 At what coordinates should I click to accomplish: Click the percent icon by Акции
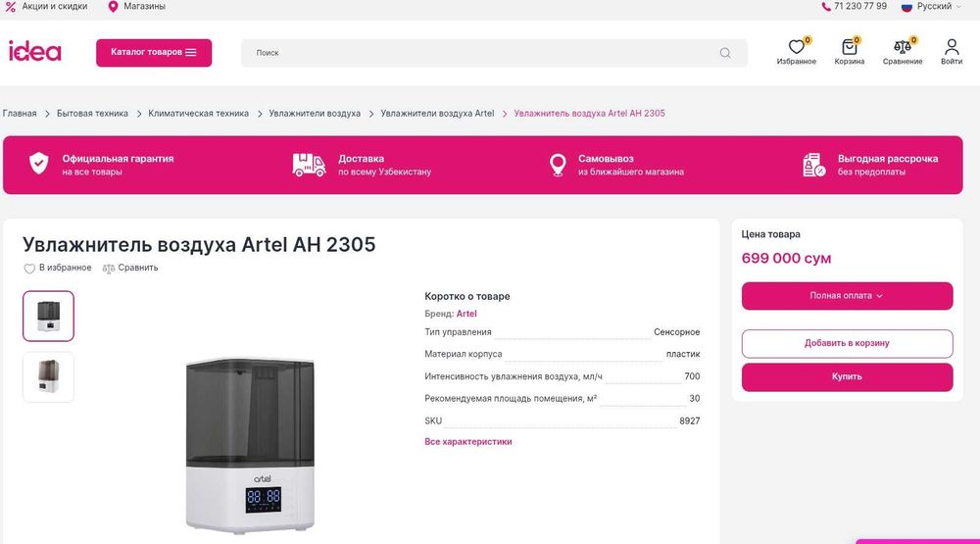11,6
